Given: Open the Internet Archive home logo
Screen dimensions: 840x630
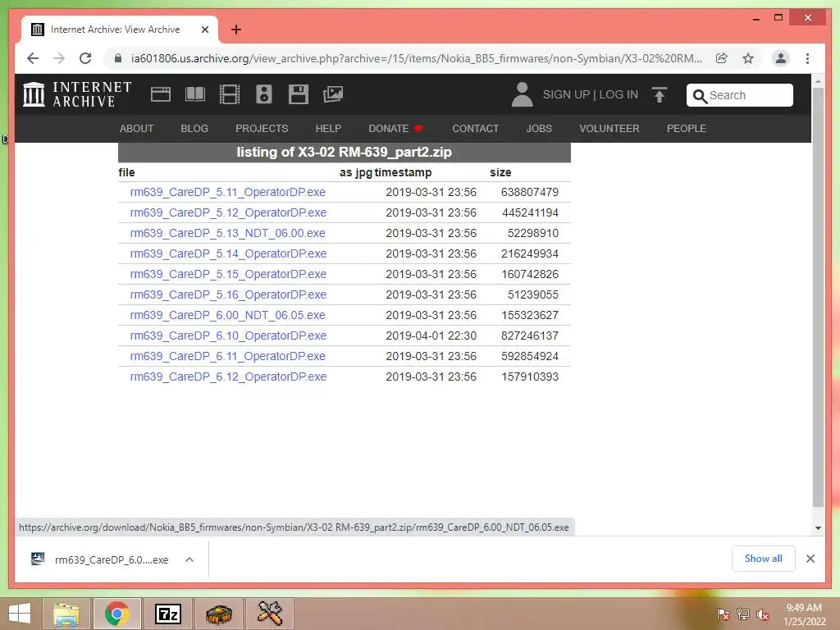Looking at the screenshot, I should point(77,94).
